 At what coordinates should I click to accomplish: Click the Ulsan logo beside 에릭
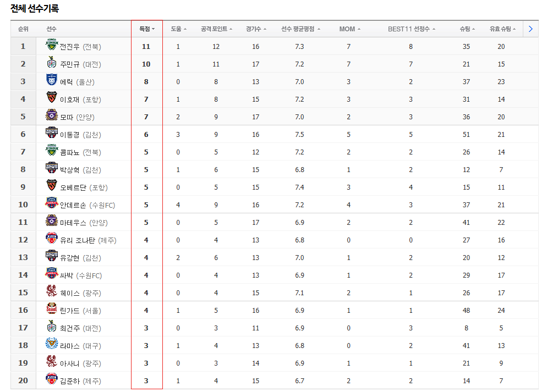click(x=51, y=81)
